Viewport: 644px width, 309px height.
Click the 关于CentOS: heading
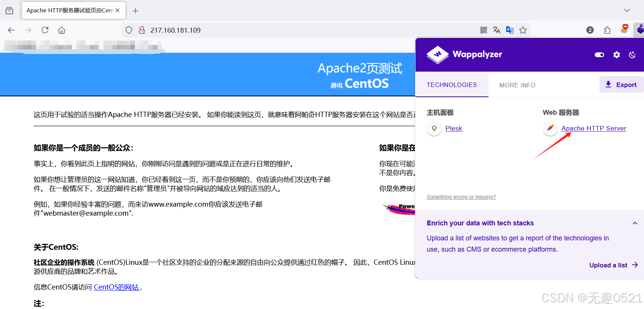tap(56, 247)
